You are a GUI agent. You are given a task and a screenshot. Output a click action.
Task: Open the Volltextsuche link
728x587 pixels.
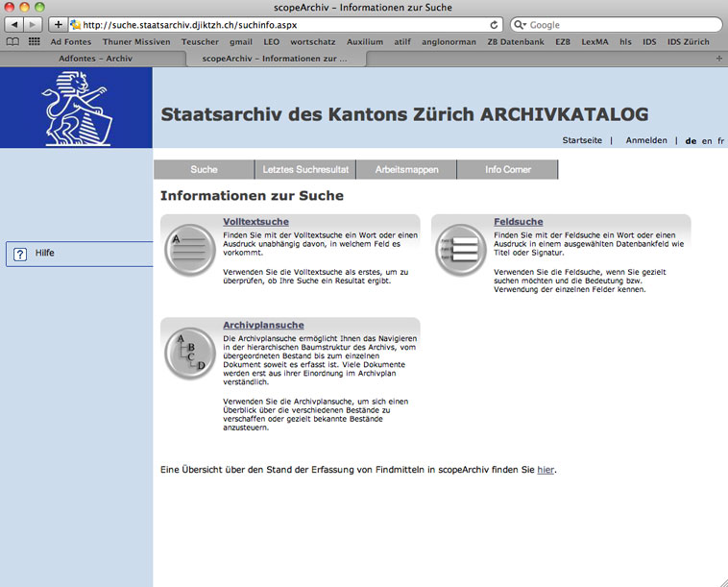(255, 222)
